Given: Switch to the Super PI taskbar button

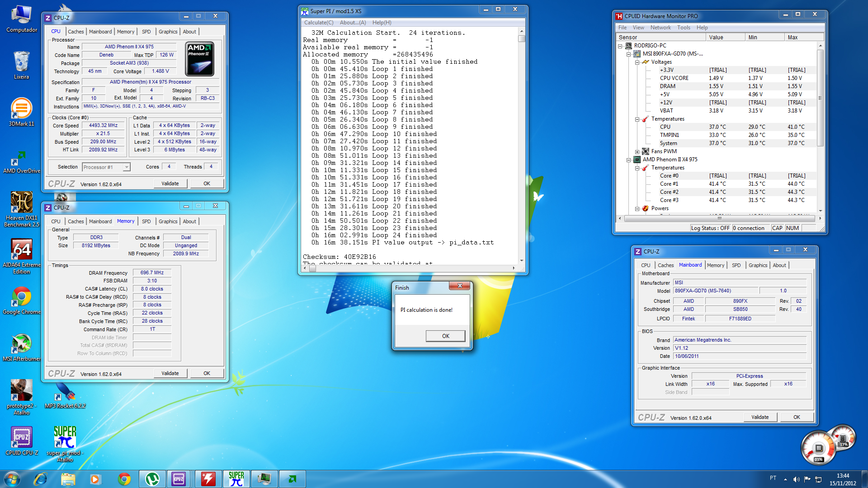Looking at the screenshot, I should pyautogui.click(x=236, y=479).
